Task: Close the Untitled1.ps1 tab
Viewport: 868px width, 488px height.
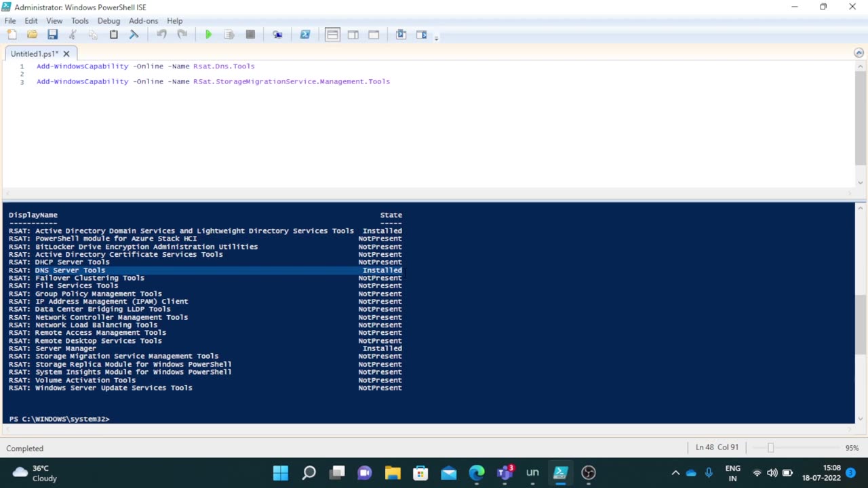Action: point(66,54)
